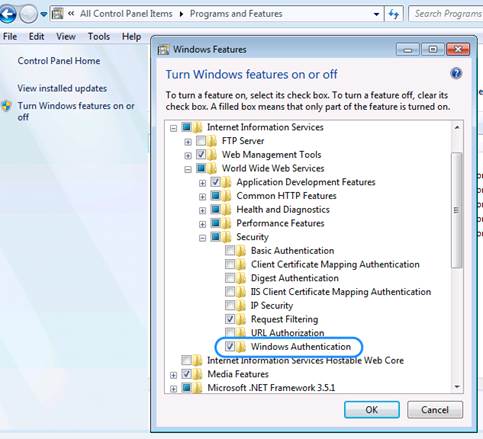Uncheck the Request Filtering checkbox
This screenshot has width=483, height=439.
click(230, 319)
